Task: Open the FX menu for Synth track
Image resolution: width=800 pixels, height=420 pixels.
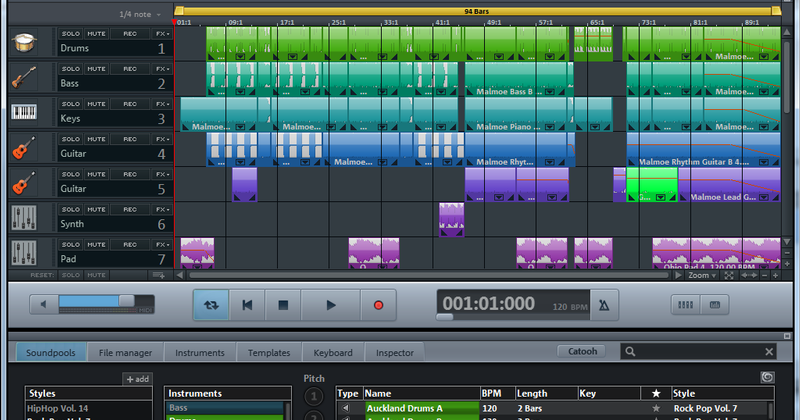Action: pos(163,209)
